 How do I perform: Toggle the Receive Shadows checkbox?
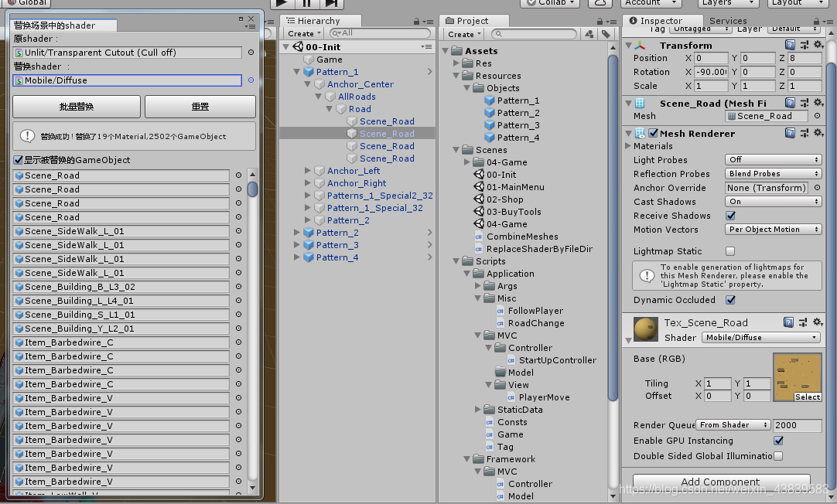click(x=731, y=216)
